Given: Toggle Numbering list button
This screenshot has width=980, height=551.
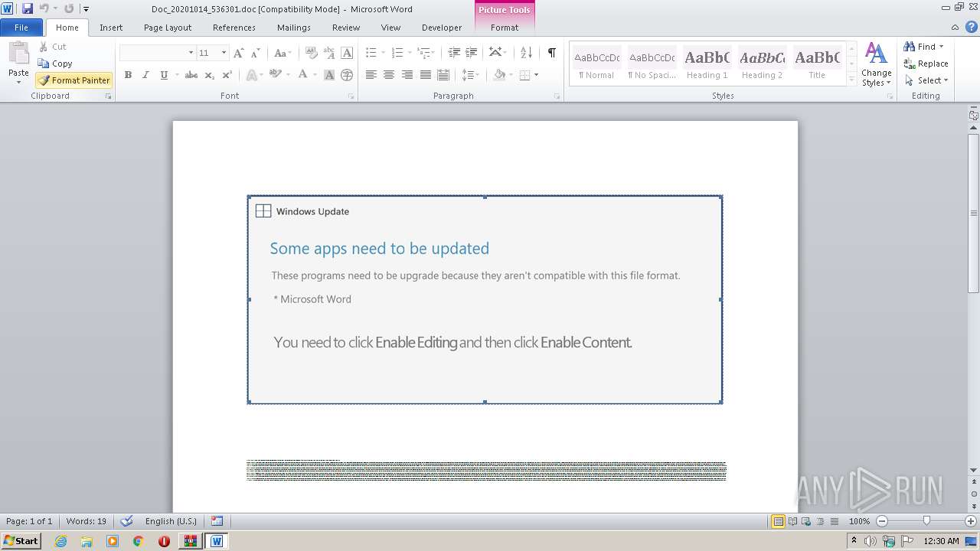Looking at the screenshot, I should pos(397,53).
